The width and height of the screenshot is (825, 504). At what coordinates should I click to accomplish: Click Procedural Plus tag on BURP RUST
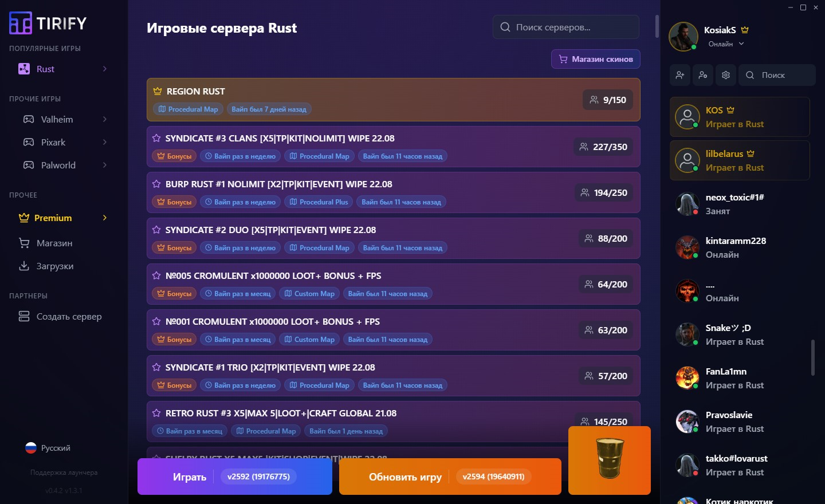tap(319, 202)
